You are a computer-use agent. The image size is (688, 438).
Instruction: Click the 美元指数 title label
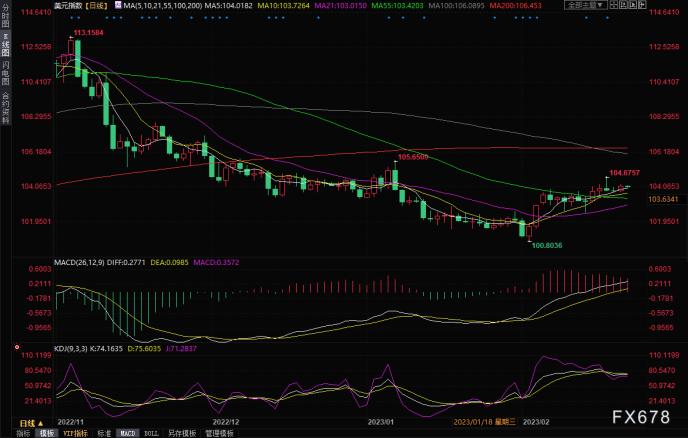click(68, 6)
